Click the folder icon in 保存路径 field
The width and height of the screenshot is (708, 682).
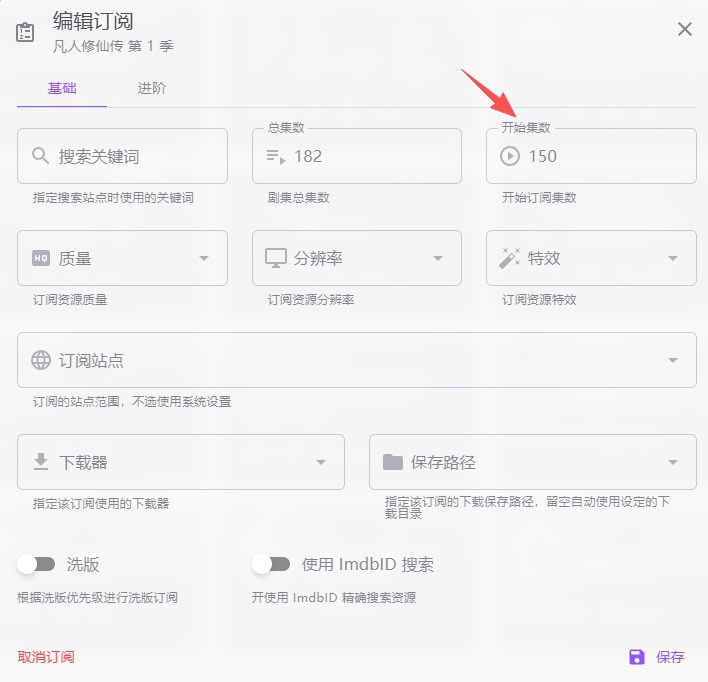tap(393, 462)
